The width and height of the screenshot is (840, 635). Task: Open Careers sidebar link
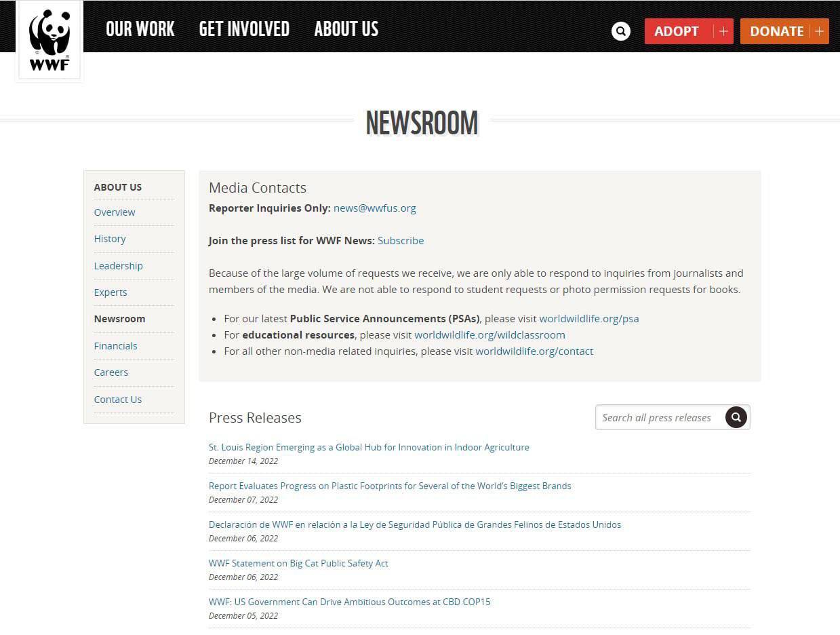(x=111, y=372)
